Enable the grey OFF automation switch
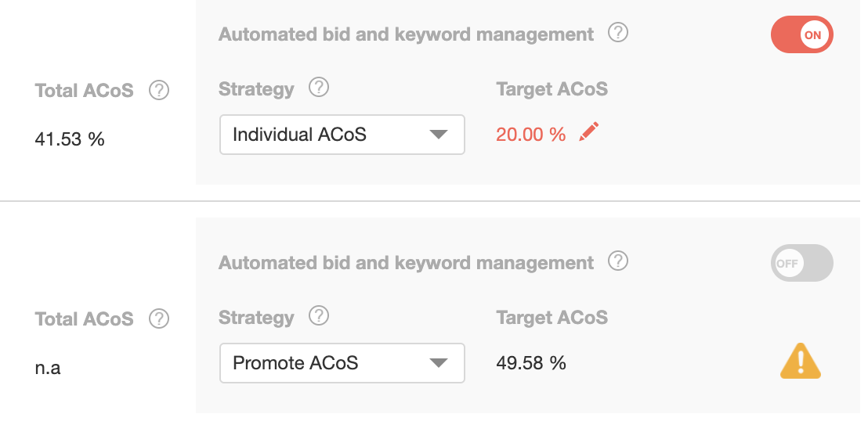The height and width of the screenshot is (421, 868). pyautogui.click(x=801, y=263)
